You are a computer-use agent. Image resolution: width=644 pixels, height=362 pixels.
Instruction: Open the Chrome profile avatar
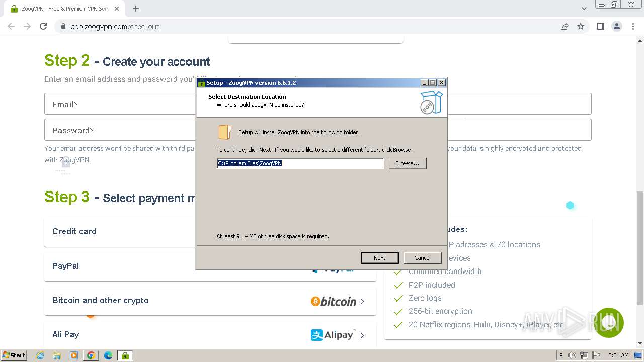617,26
